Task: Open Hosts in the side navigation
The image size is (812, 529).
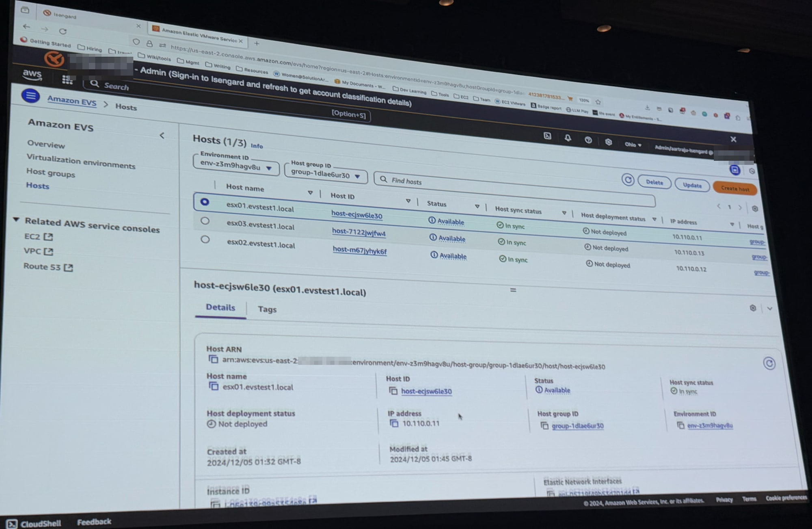Action: click(x=37, y=186)
